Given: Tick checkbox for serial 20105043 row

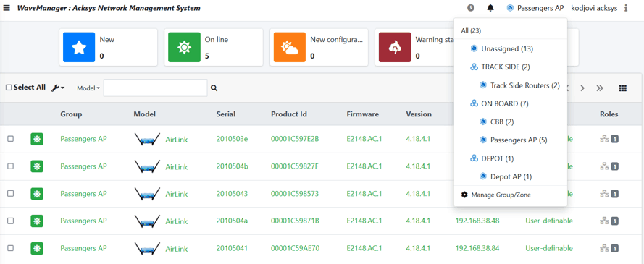Looking at the screenshot, I should [x=10, y=194].
